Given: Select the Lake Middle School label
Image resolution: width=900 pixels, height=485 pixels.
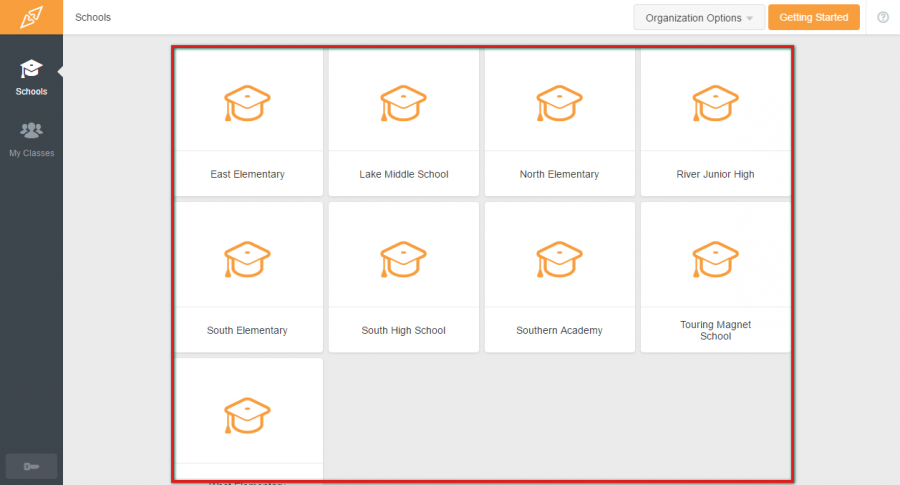Looking at the screenshot, I should pos(404,174).
